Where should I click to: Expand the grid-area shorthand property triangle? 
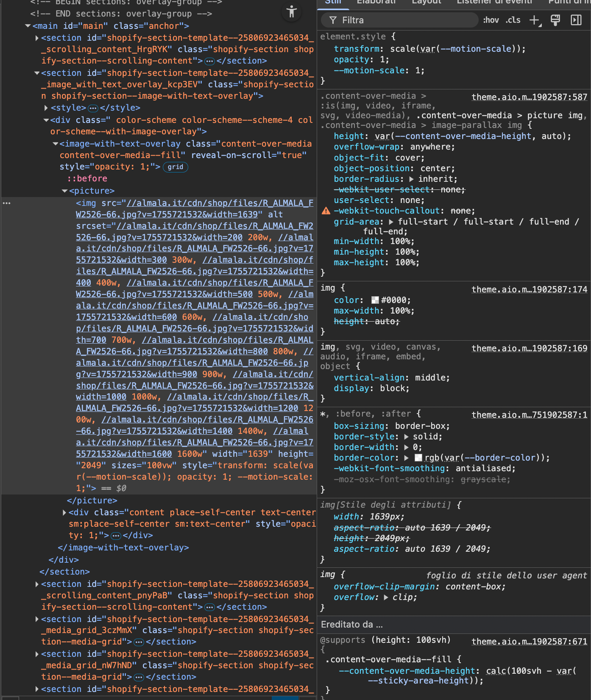pyautogui.click(x=391, y=222)
